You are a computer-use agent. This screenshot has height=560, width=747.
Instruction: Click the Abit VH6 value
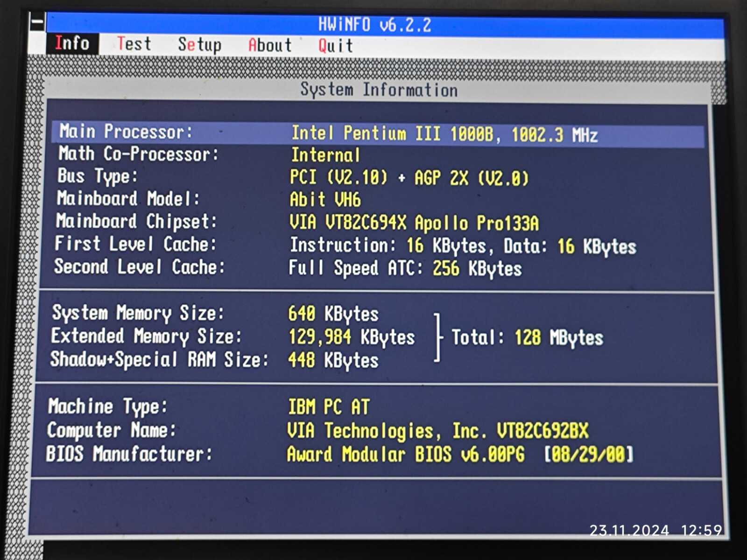pyautogui.click(x=325, y=200)
